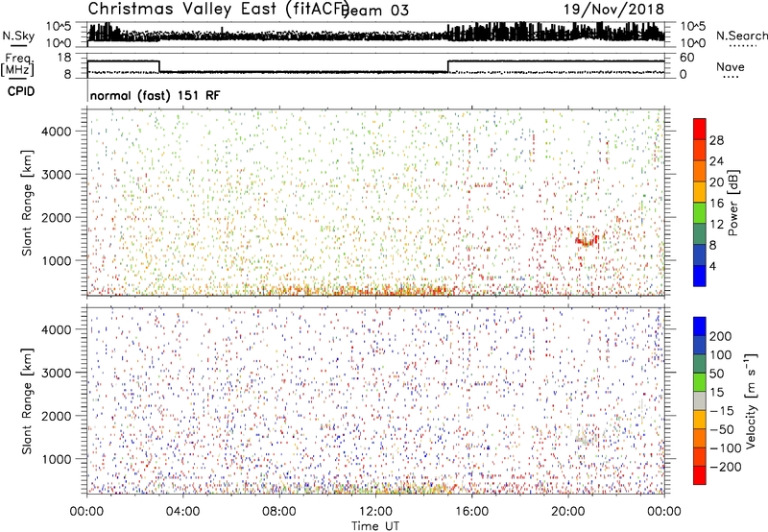The width and height of the screenshot is (768, 532).
Task: Click the frequency step-down edge in Freq panel
Action: [159, 66]
